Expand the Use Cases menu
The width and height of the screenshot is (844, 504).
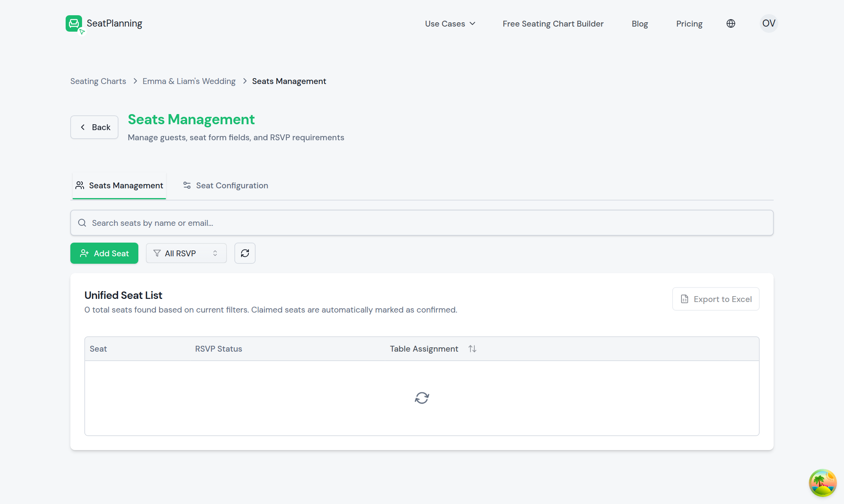click(x=450, y=24)
